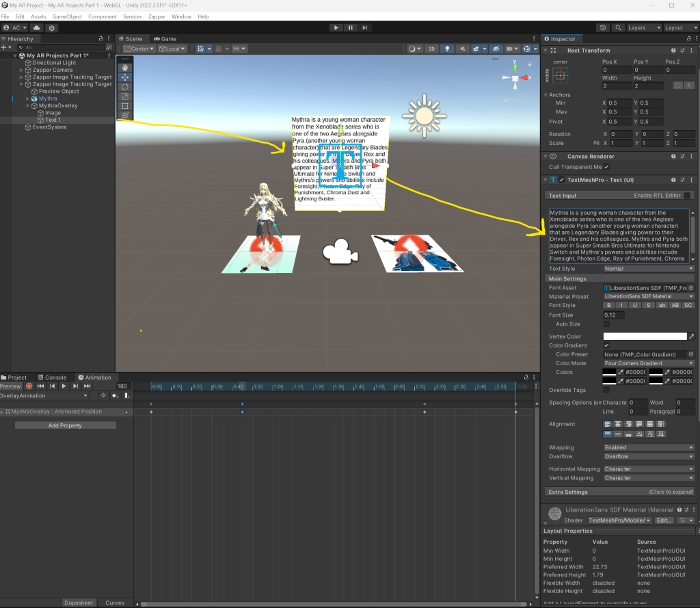This screenshot has height=608, width=700.
Task: Click the Add Property button
Action: coord(66,425)
